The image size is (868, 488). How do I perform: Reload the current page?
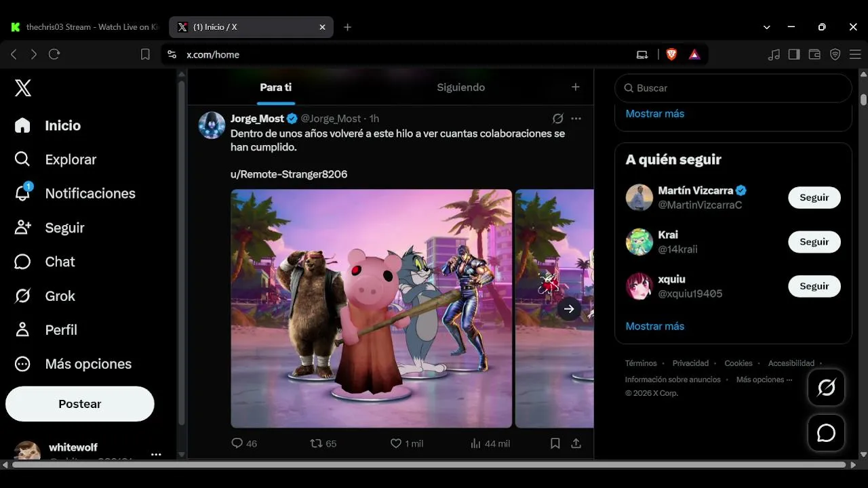click(x=54, y=54)
